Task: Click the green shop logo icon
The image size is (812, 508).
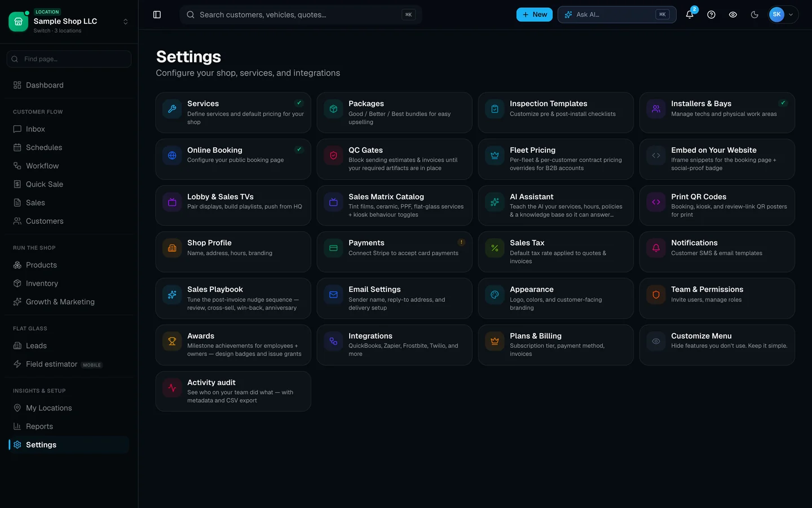Action: coord(19,21)
